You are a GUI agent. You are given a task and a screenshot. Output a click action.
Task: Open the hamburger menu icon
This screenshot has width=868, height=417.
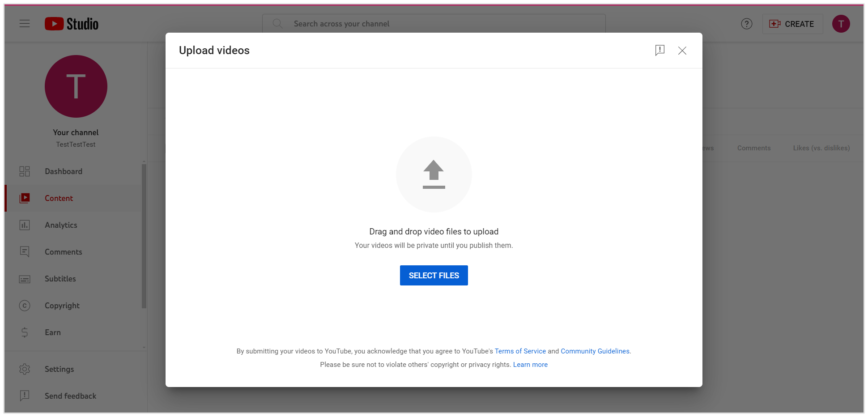(25, 24)
